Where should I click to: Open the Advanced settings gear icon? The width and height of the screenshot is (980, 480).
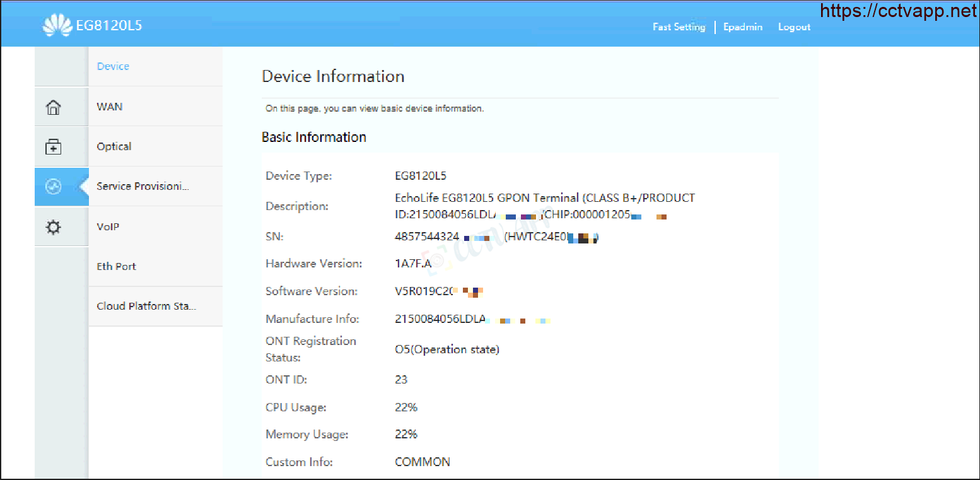click(x=54, y=227)
